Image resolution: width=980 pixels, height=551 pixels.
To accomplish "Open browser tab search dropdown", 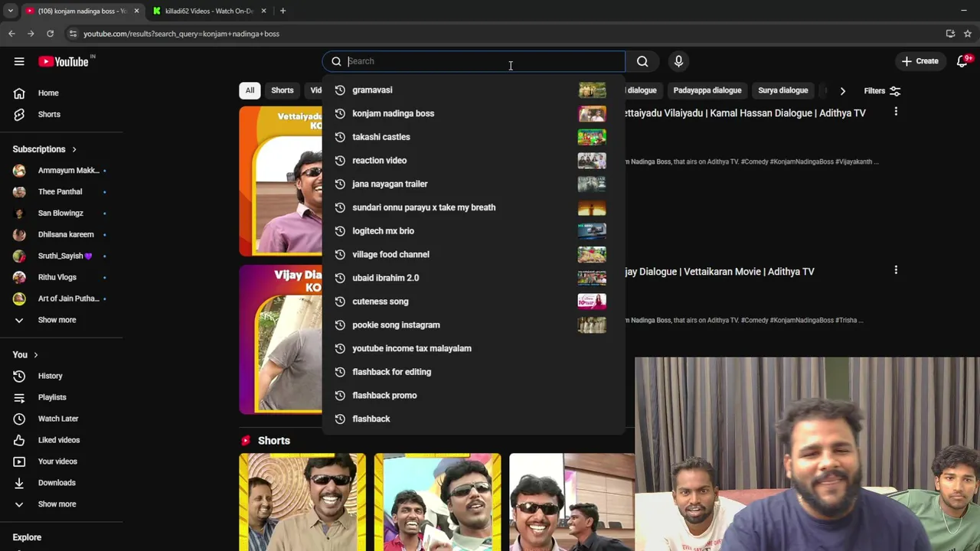I will tap(10, 11).
